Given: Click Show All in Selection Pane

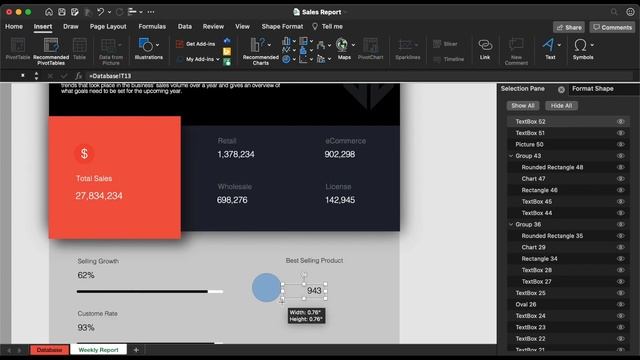Looking at the screenshot, I should point(523,106).
